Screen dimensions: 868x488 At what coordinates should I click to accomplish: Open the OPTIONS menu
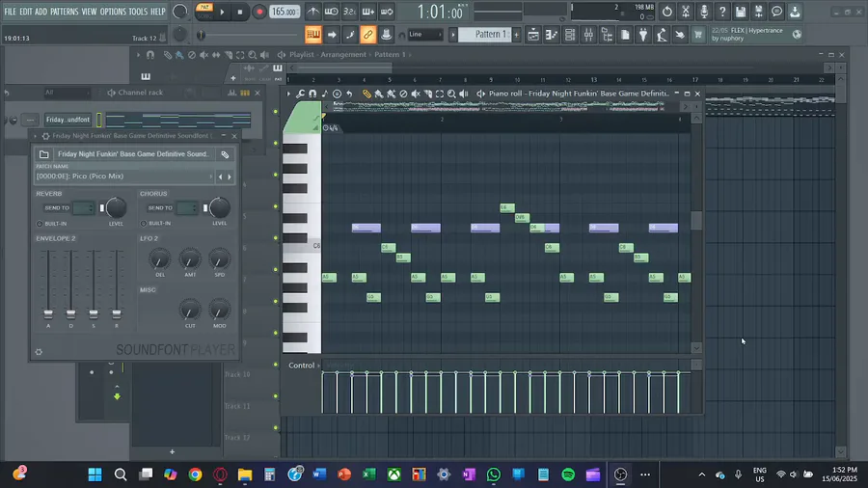click(113, 12)
